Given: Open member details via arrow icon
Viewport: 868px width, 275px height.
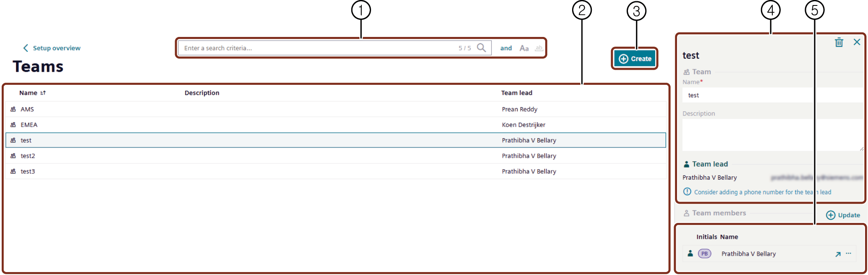Looking at the screenshot, I should [838, 254].
